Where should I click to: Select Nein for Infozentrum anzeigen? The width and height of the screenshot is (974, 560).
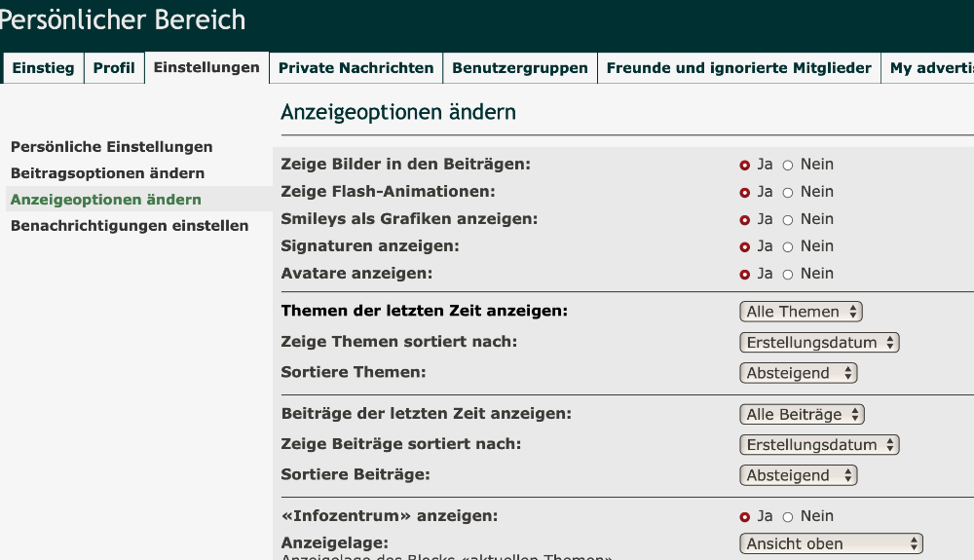click(788, 517)
